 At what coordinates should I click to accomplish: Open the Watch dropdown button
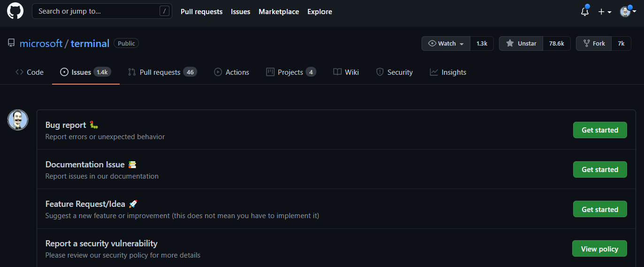(x=446, y=43)
